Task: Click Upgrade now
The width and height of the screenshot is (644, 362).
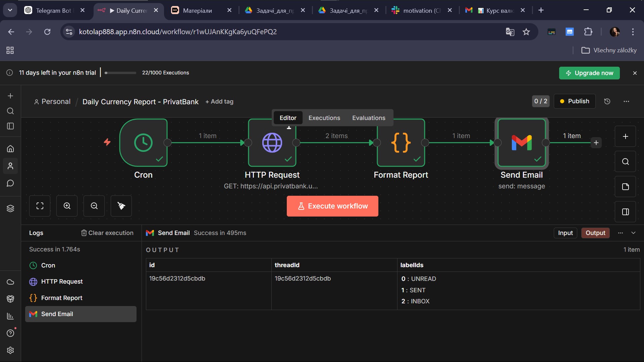Action: point(589,73)
